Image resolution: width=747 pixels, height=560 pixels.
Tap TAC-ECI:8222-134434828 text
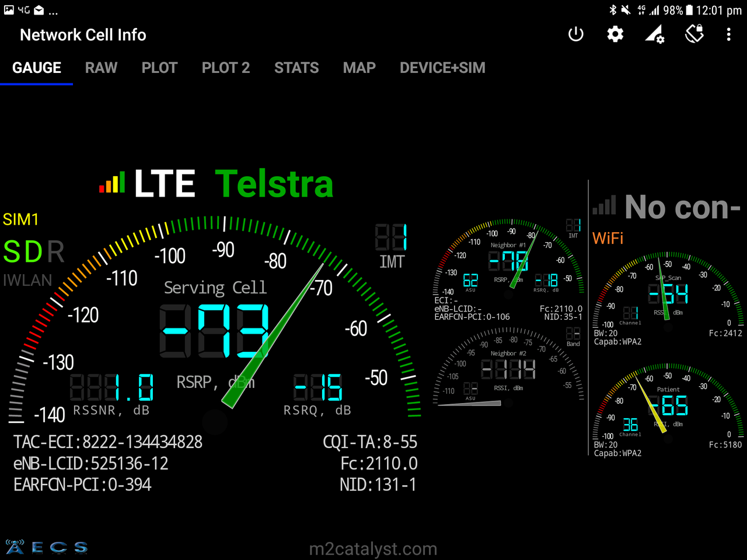(108, 442)
